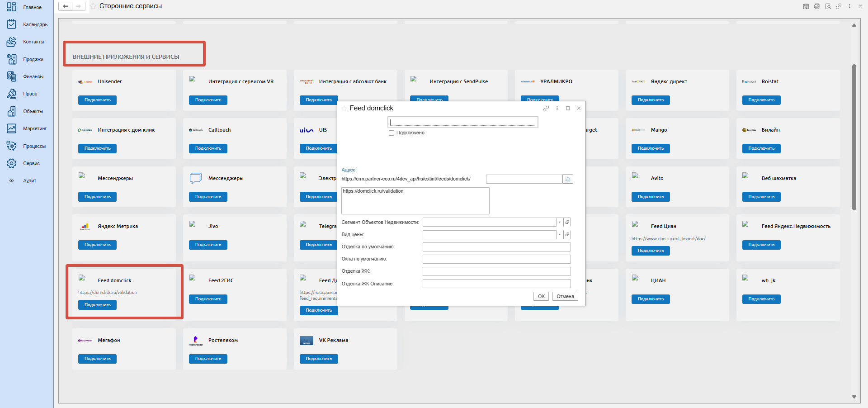
Task: Click the save icon in the top toolbar
Action: (x=806, y=6)
